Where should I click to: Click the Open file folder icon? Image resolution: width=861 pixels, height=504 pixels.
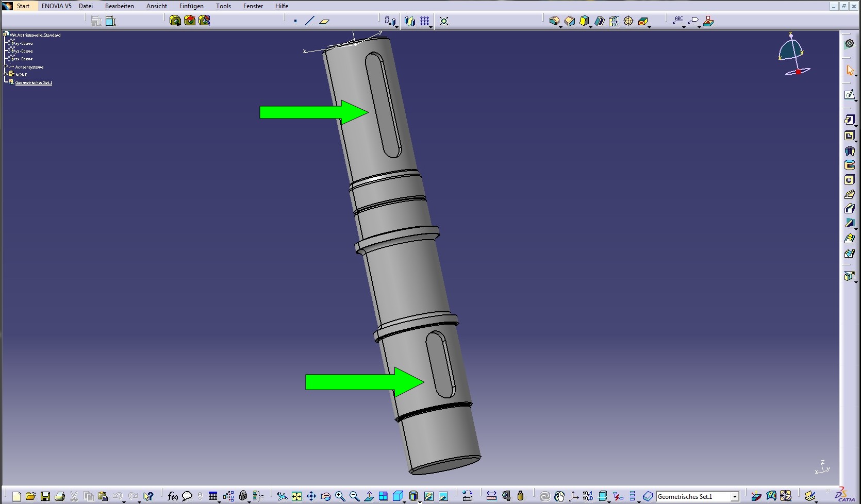pos(30,496)
